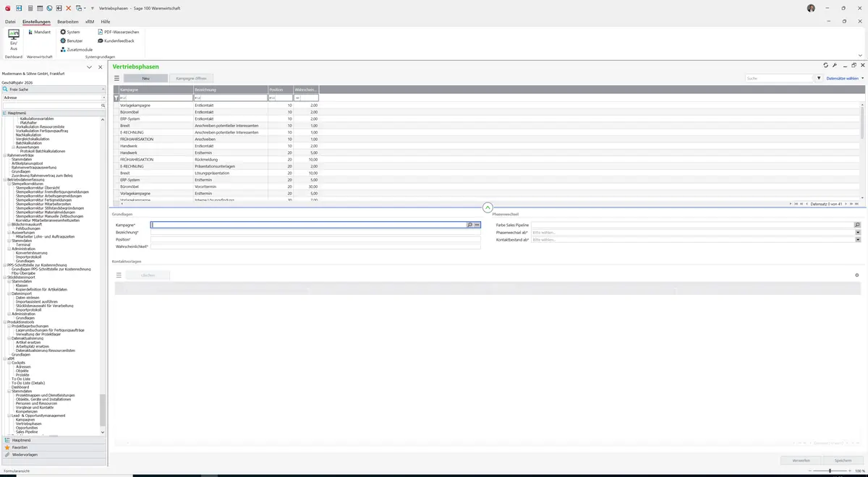Click the red X icon in quick access toolbar

pyautogui.click(x=69, y=8)
